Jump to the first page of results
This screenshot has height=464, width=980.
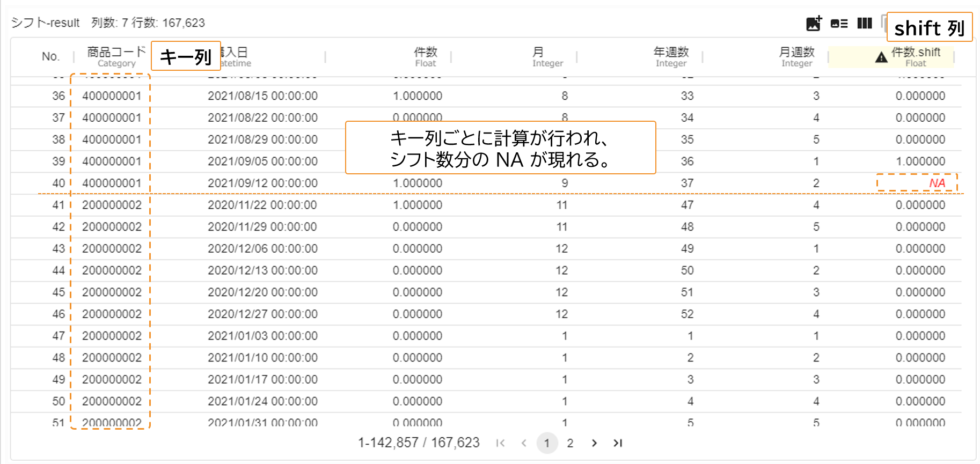[500, 443]
